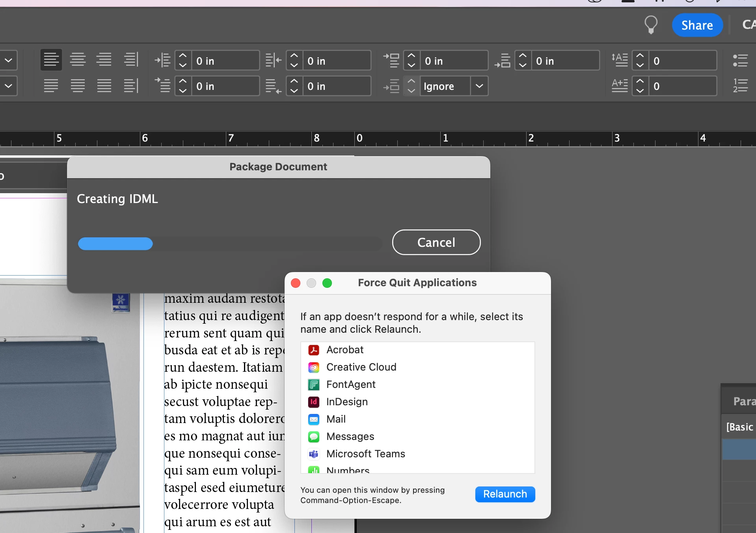Click the Numbered List icon
The width and height of the screenshot is (756, 533).
[740, 85]
